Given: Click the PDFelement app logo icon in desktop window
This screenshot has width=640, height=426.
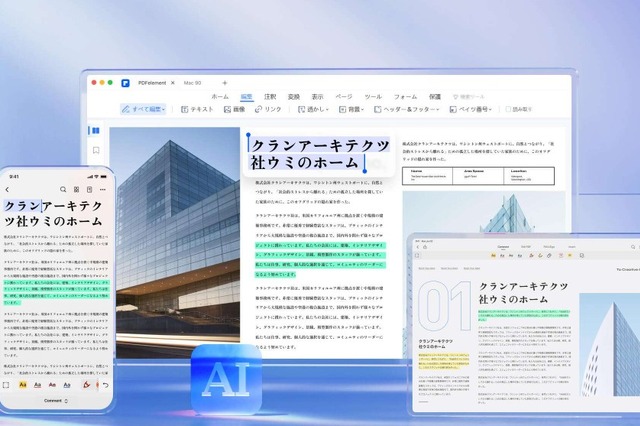Looking at the screenshot, I should click(x=125, y=83).
